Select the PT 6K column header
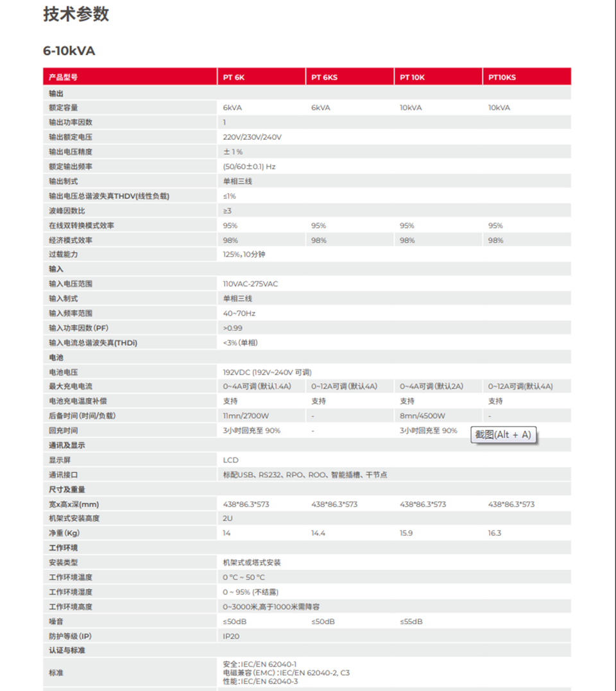Image resolution: width=616 pixels, height=691 pixels. [x=234, y=77]
